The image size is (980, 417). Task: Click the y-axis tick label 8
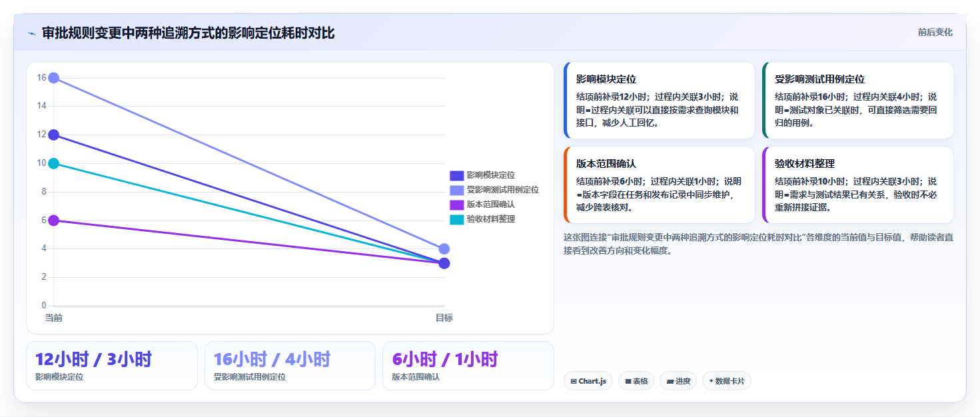click(44, 192)
